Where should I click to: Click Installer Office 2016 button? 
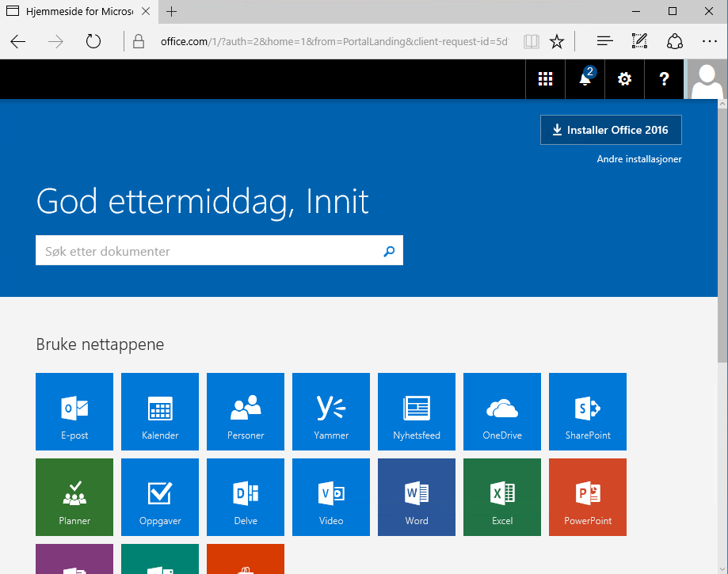[x=611, y=130]
